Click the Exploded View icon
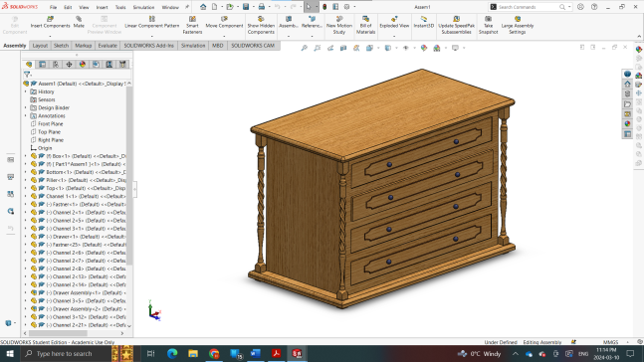 coord(394,23)
